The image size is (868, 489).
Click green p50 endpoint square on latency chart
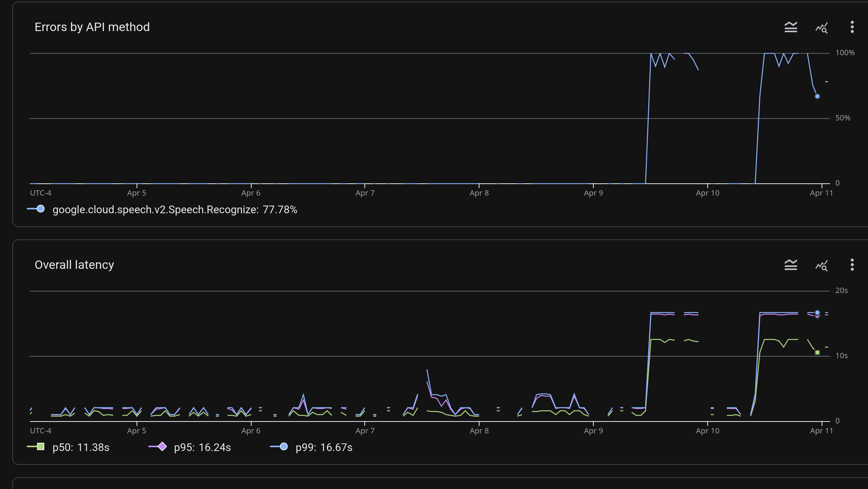coord(817,352)
